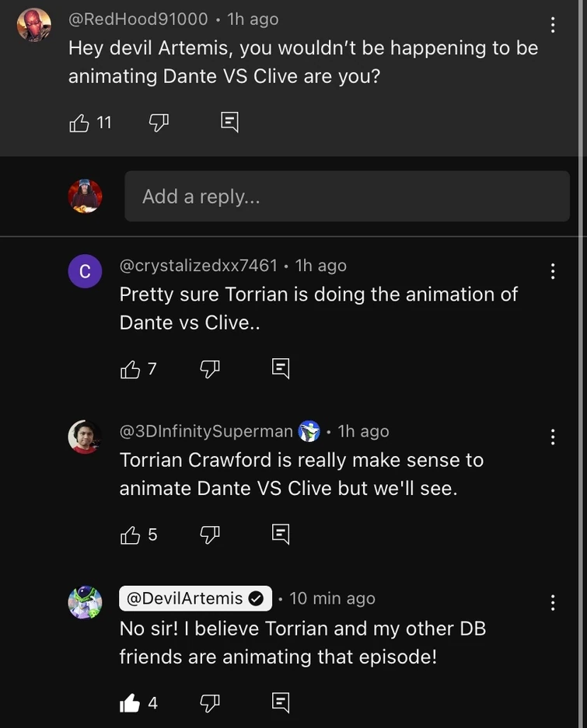This screenshot has width=587, height=728.
Task: View 3DInfinitySuperman's profile picture
Action: 85,437
